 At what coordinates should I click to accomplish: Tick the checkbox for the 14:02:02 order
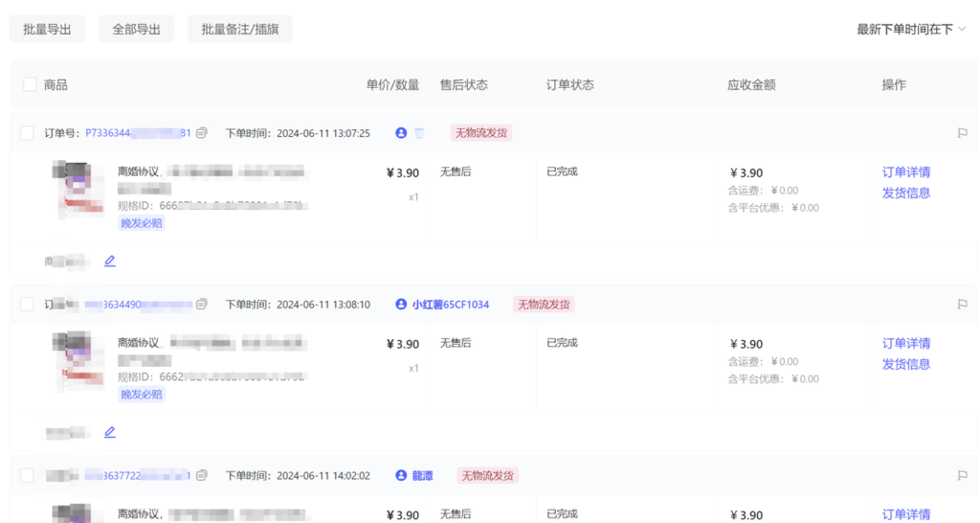[x=27, y=475]
